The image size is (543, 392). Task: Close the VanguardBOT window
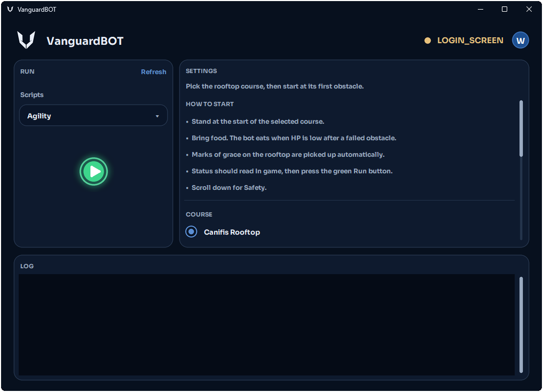pyautogui.click(x=529, y=10)
